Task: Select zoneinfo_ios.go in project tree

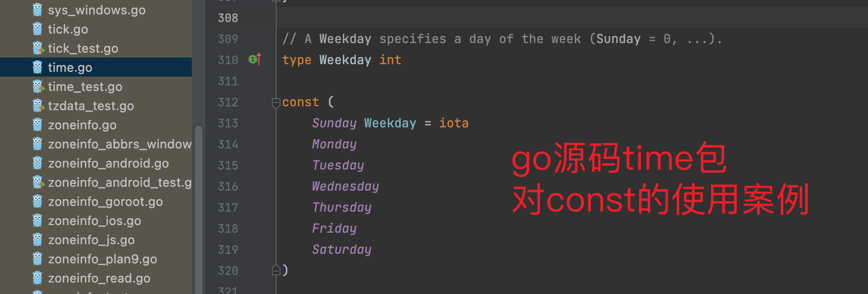Action: point(94,221)
